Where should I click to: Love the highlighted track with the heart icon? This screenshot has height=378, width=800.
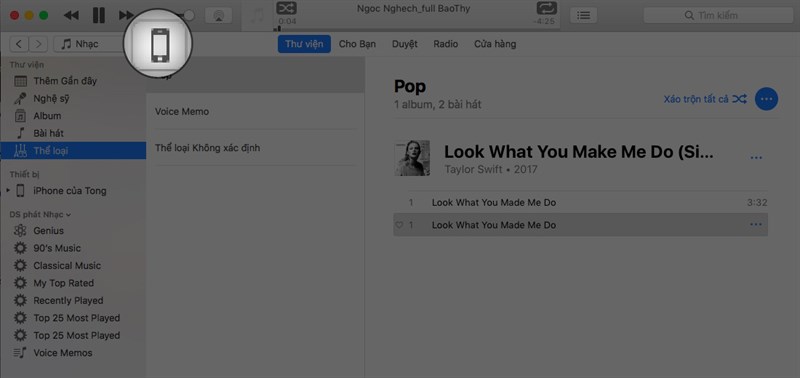399,225
